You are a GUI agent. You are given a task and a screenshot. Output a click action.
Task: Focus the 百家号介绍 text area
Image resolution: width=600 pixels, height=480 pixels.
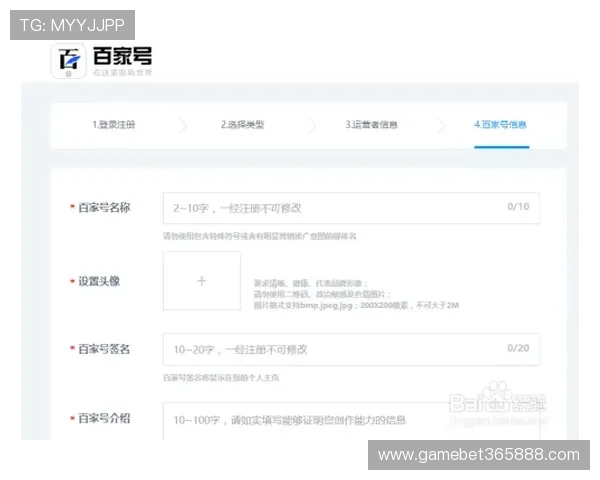[x=351, y=421]
